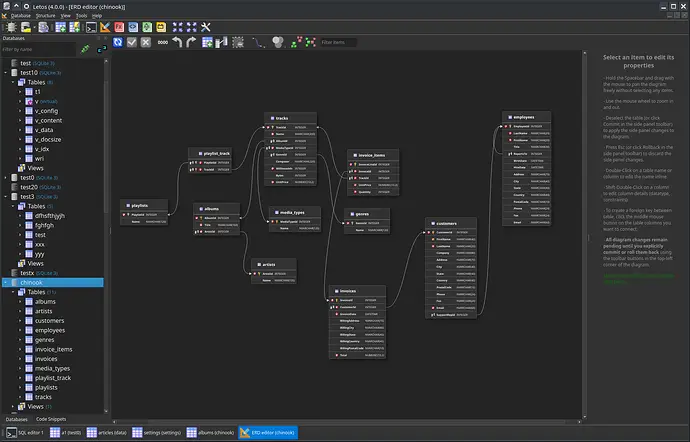Collapse the chinook database node
Screen dimensions: 690x442
point(6,283)
